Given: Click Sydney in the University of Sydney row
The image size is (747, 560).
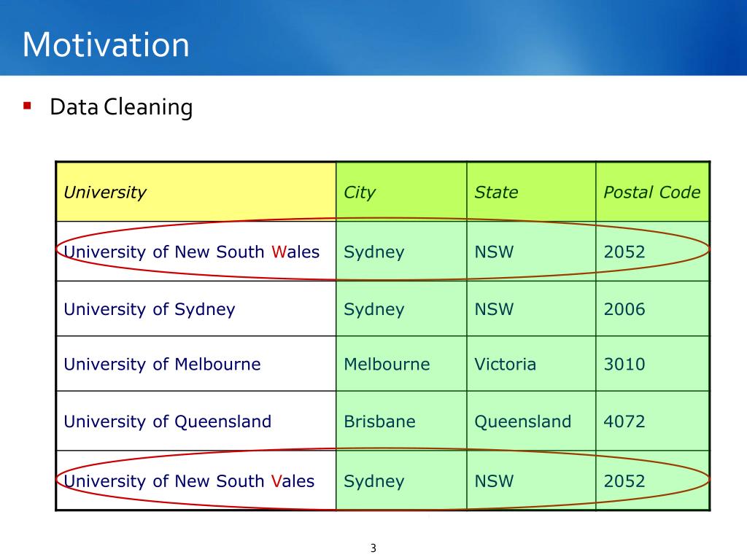Looking at the screenshot, I should (401, 308).
